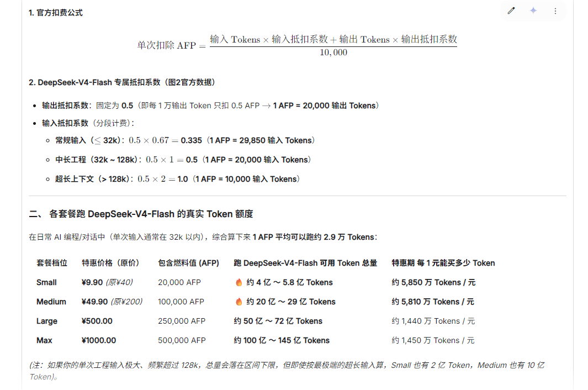
Task: Click "约 5,810 万 Tokens / 元" cell
Action: [433, 302]
